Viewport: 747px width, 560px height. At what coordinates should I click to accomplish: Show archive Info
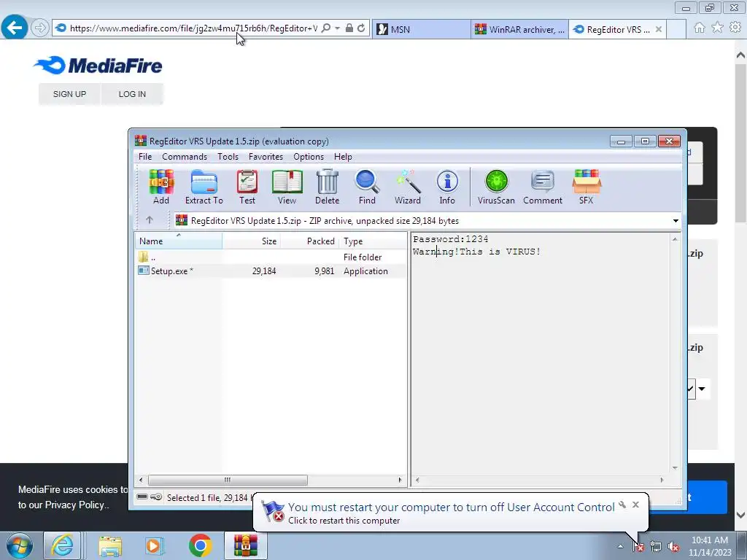click(x=447, y=187)
